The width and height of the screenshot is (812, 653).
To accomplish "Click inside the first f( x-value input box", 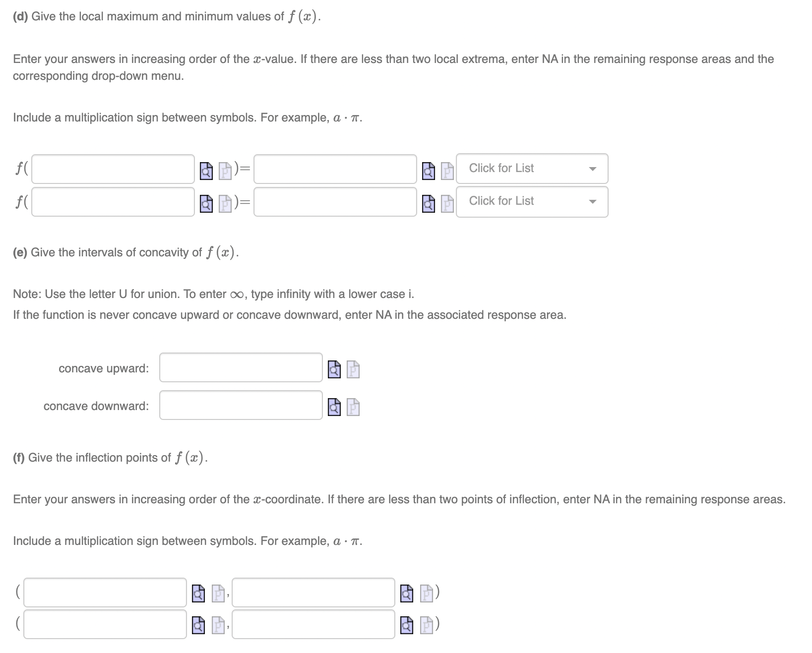I will pyautogui.click(x=112, y=169).
